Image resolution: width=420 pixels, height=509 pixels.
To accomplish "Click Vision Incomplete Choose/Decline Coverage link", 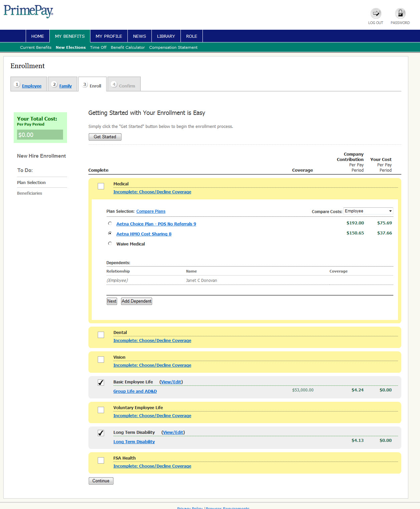I will tap(152, 365).
